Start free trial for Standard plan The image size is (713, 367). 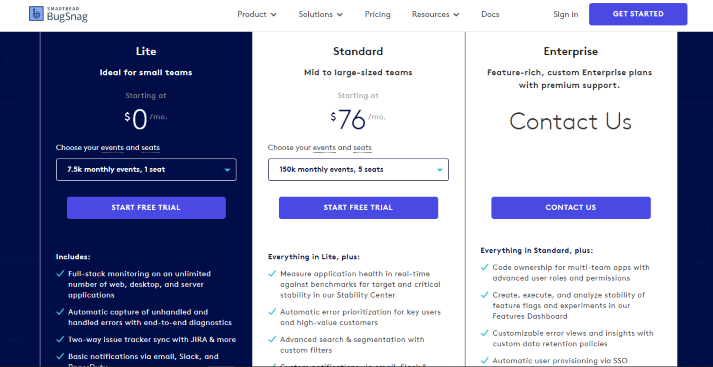click(358, 208)
